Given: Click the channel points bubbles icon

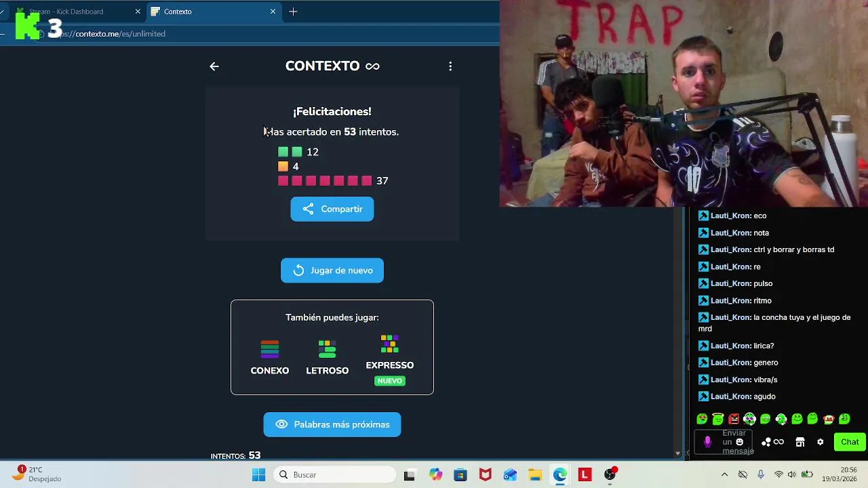Looking at the screenshot, I should coord(766,442).
